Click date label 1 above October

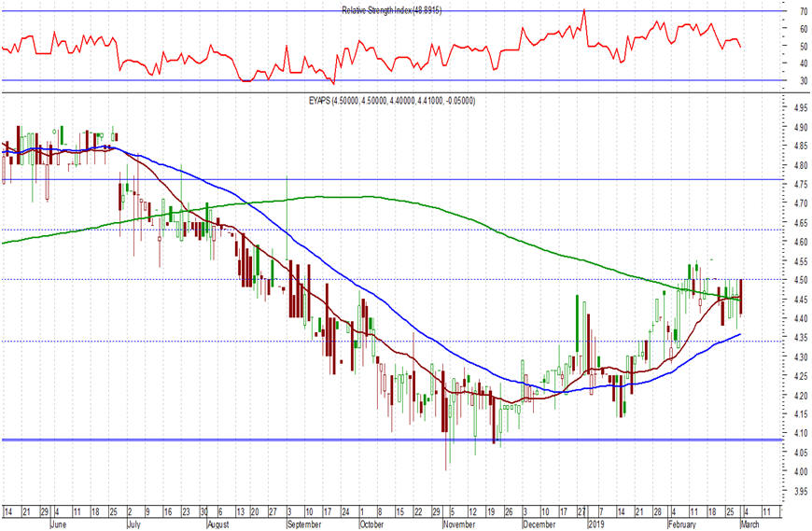(362, 511)
